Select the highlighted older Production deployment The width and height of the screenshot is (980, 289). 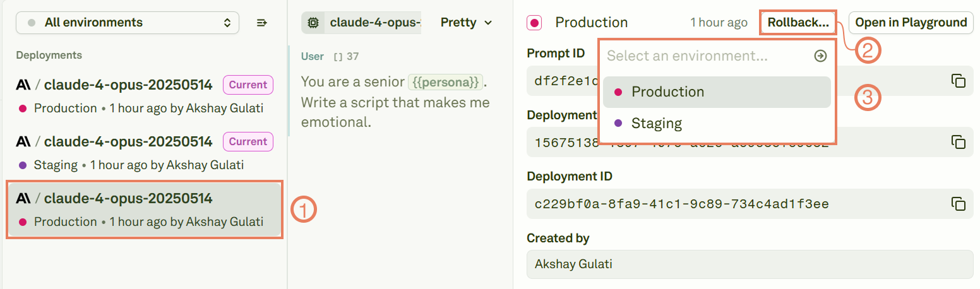(x=144, y=209)
